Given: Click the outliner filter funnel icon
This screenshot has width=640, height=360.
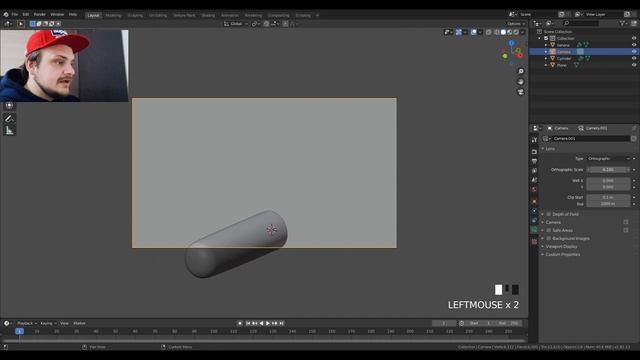Looking at the screenshot, I should point(622,24).
